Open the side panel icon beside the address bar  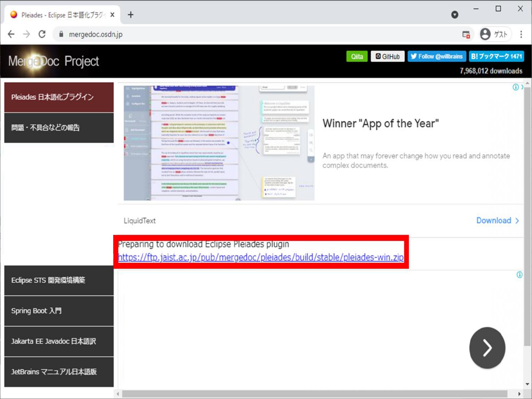click(466, 34)
